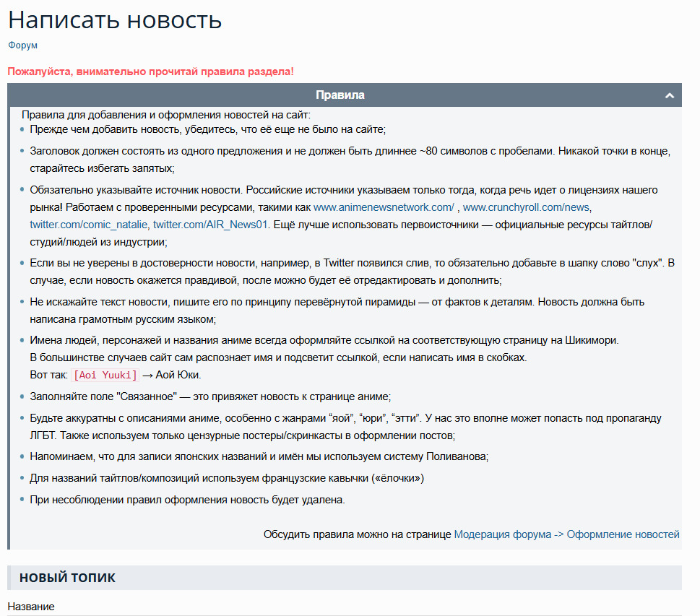Click the Написать новость page title
Image resolution: width=700 pixels, height=616 pixels.
[115, 19]
